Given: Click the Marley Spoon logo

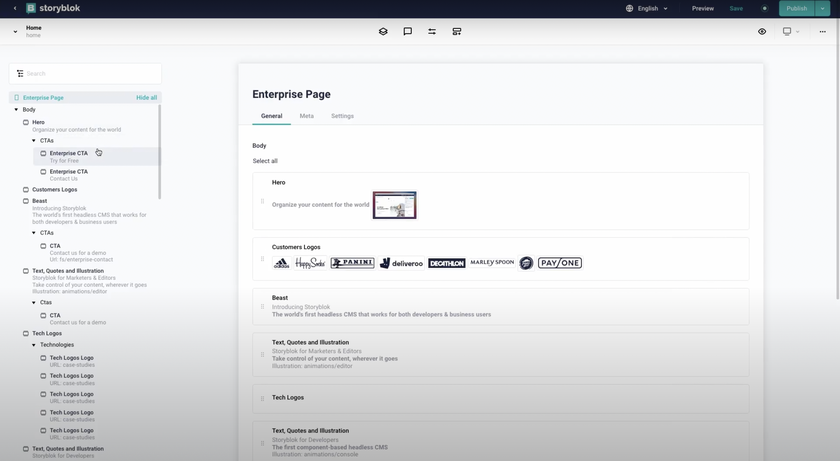Looking at the screenshot, I should 492,262.
